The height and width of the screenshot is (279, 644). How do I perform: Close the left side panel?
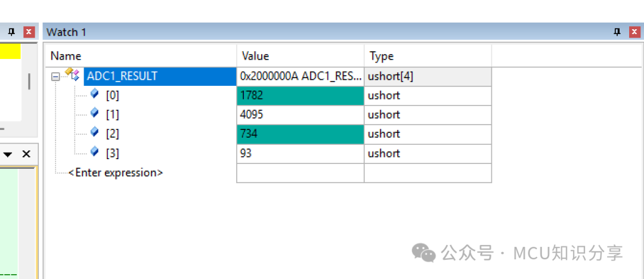pos(29,32)
